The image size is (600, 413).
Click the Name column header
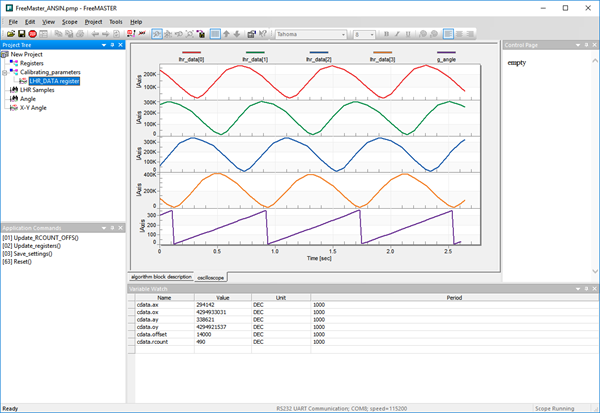(x=165, y=297)
